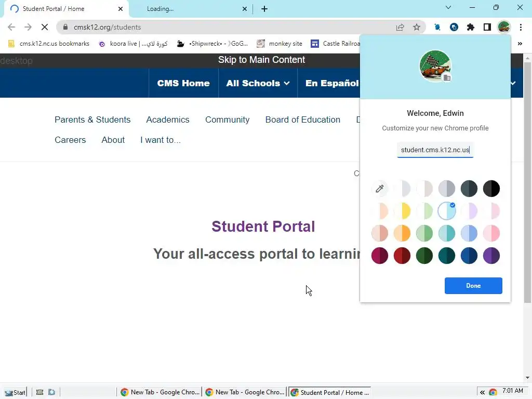This screenshot has height=399, width=532.
Task: Open koora live bookmark
Action: [133, 44]
